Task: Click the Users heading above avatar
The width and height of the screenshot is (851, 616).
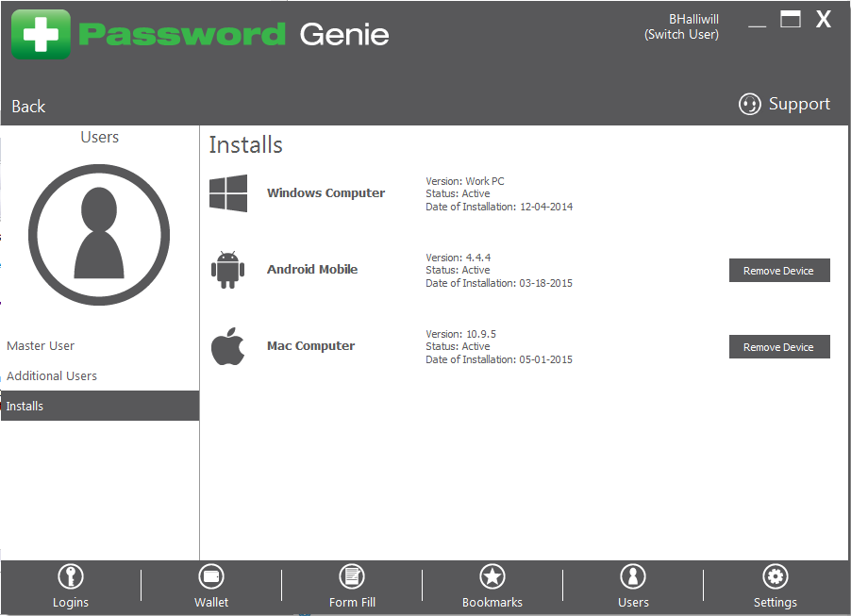Action: tap(99, 138)
